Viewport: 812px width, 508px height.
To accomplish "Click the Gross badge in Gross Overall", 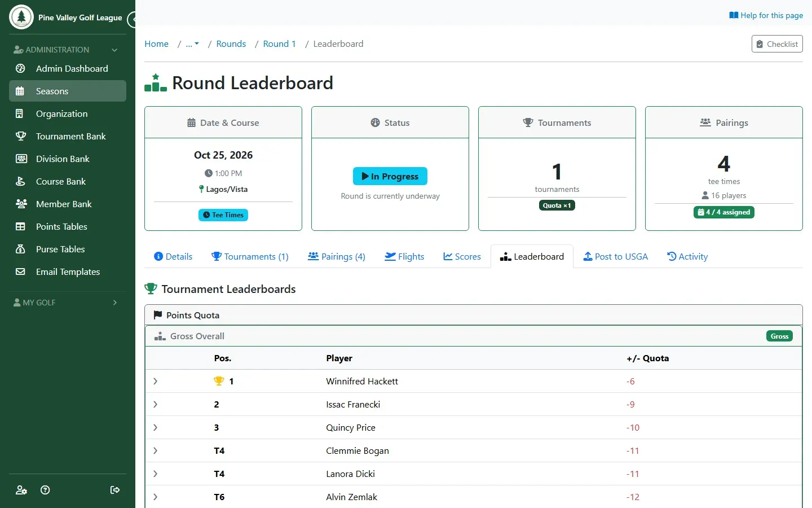I will click(x=780, y=336).
